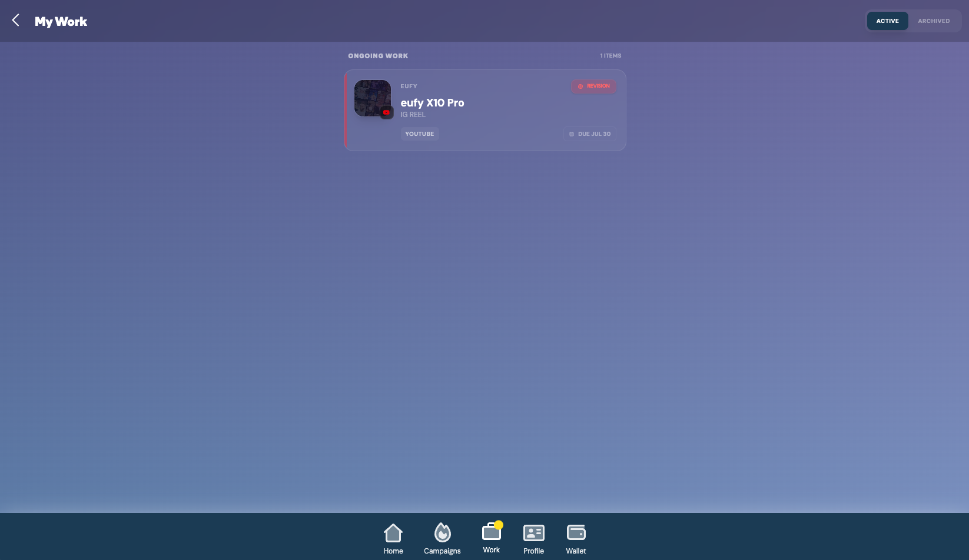Switch to the Archived tab

click(x=934, y=21)
